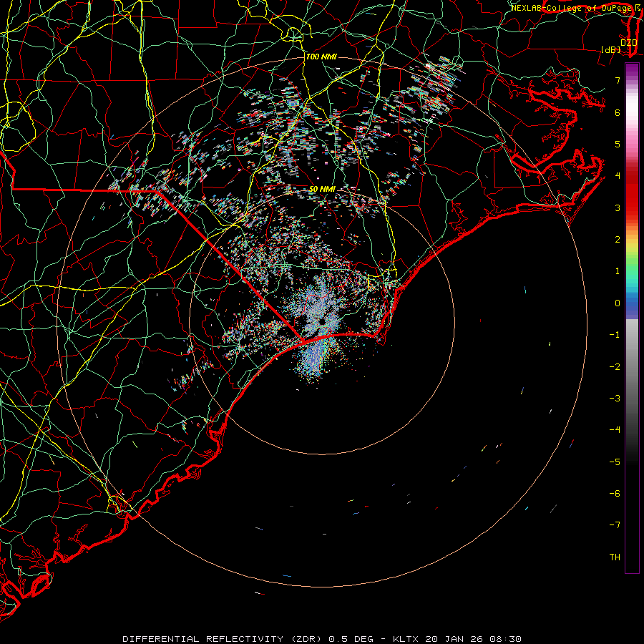Image resolution: width=644 pixels, height=644 pixels.
Task: Click the 50 NMI range ring label
Action: 322,189
